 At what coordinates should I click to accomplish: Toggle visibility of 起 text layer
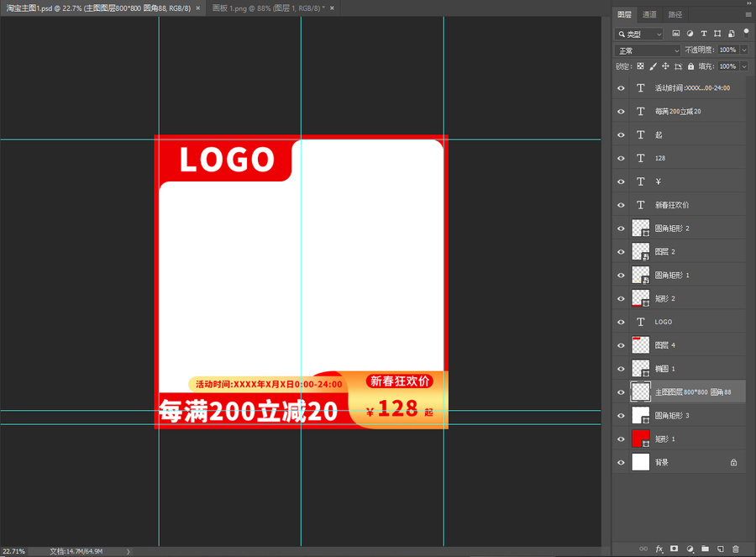tap(621, 135)
